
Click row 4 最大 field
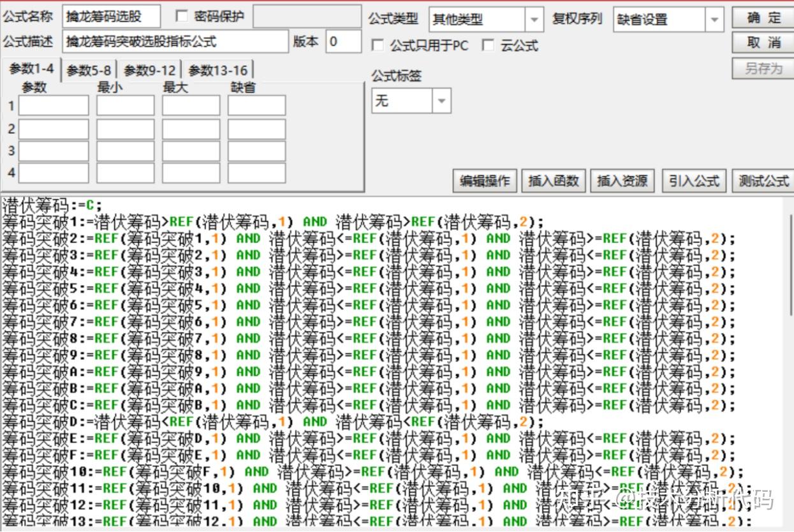(x=191, y=173)
